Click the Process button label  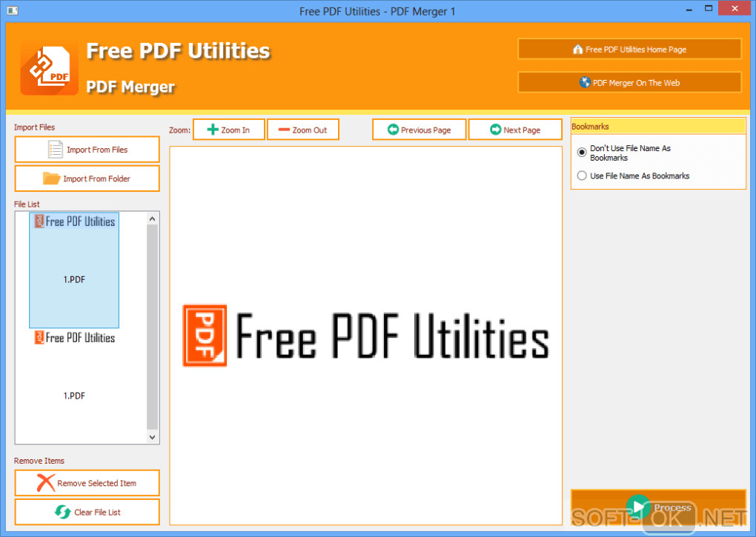click(672, 507)
